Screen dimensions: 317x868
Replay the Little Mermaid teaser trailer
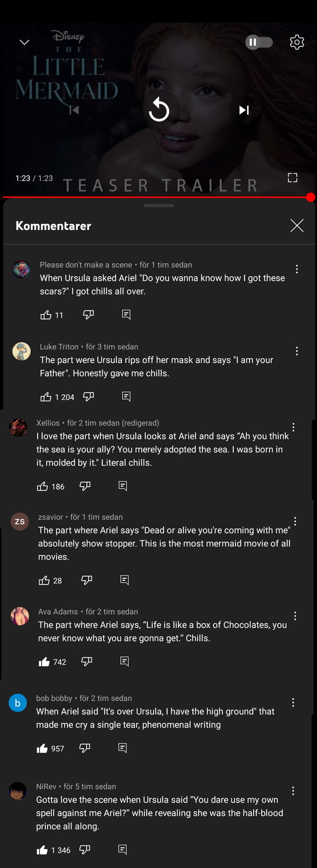click(x=159, y=110)
